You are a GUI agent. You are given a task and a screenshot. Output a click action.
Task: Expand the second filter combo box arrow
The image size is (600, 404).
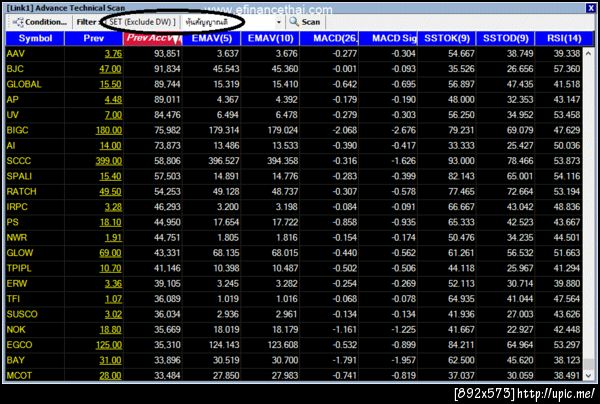[x=279, y=22]
